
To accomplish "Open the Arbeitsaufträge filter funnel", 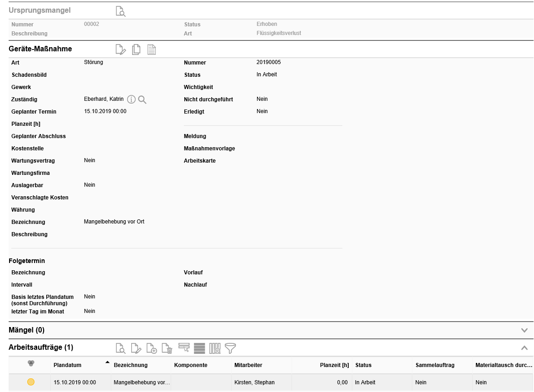I will point(231,348).
